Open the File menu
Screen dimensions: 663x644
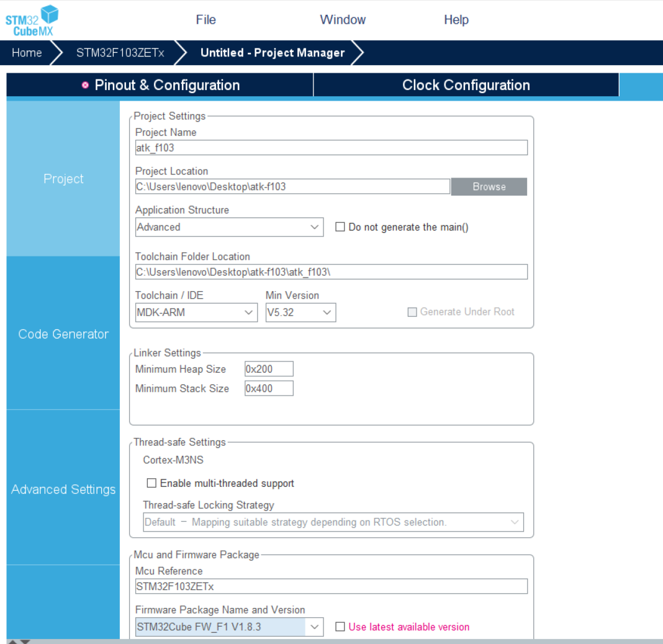point(206,19)
